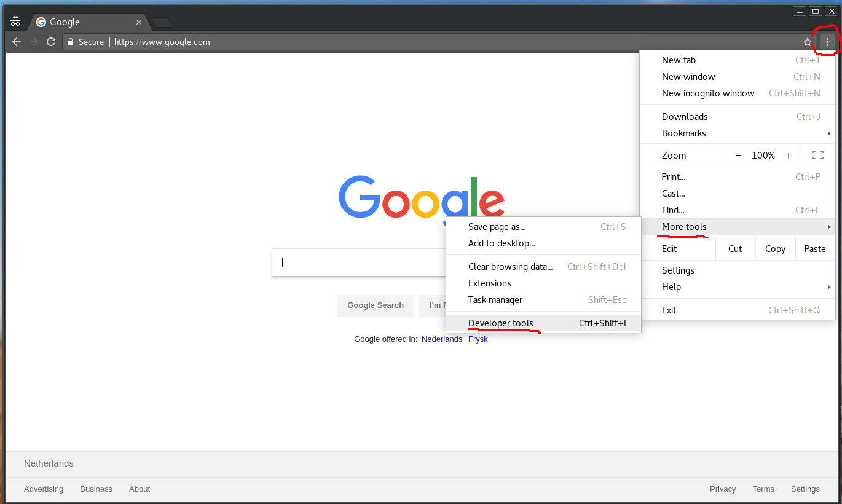
Task: Bookmark this page with the star icon
Action: (807, 42)
